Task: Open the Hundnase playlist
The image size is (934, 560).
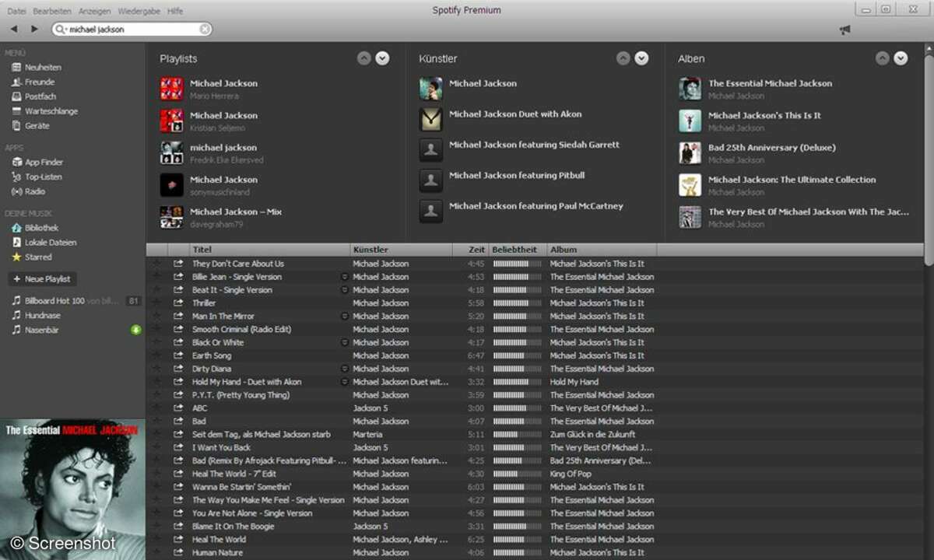Action: [x=42, y=315]
